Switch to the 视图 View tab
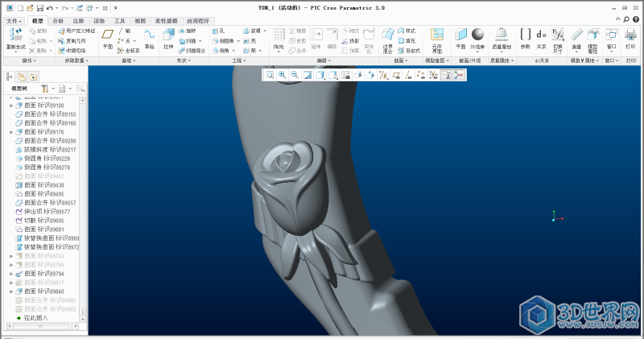This screenshot has height=339, width=644. pos(140,21)
